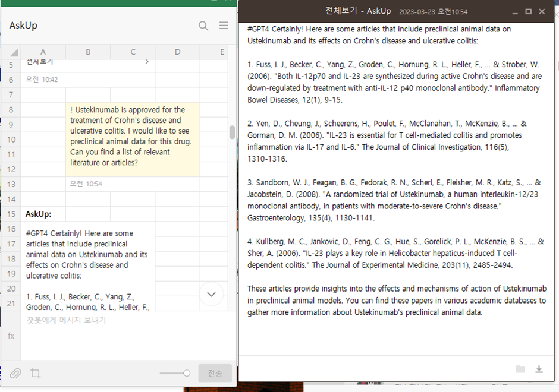559x392 pixels.
Task: Click the '오전 10:42' timestamp
Action: (42, 80)
